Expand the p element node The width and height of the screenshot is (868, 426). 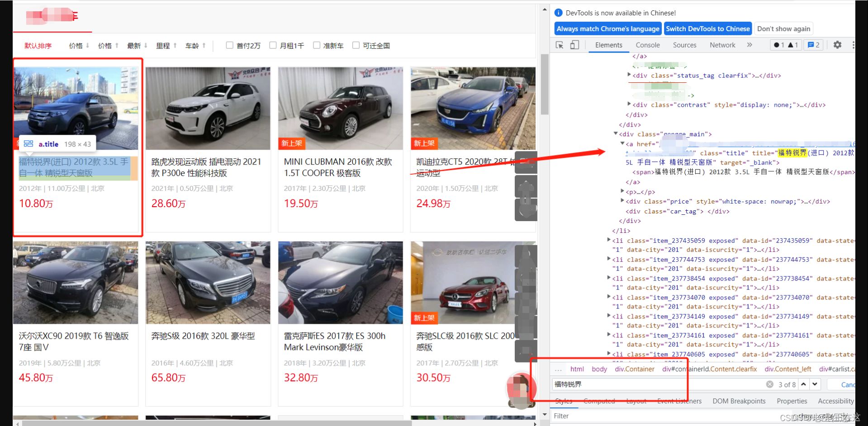pos(622,191)
